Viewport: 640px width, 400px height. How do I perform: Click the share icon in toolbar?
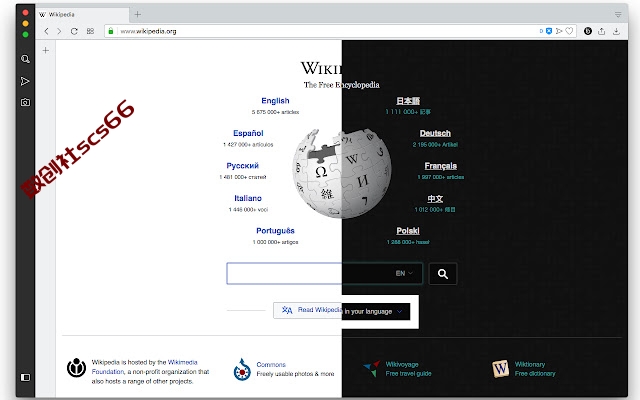602,31
